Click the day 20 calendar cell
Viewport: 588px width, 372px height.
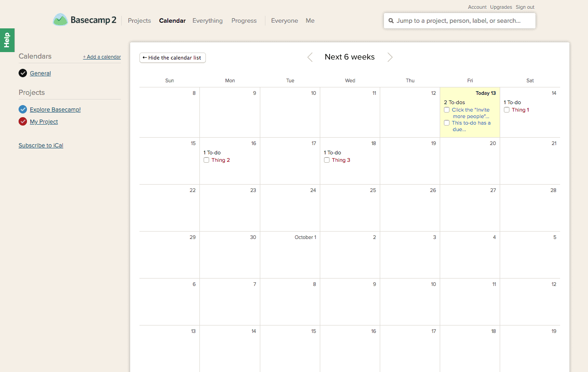pyautogui.click(x=470, y=161)
